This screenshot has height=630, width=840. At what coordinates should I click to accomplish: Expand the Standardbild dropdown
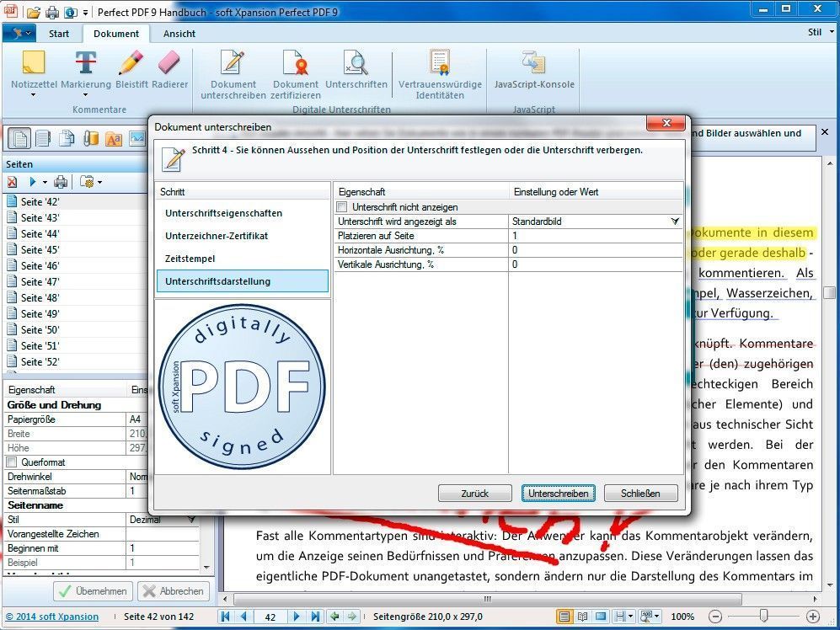675,222
